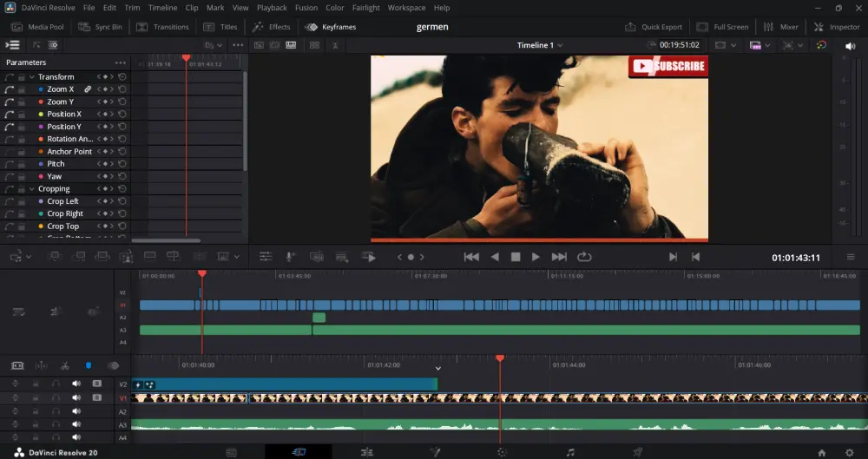Toggle the Zoom X link icon
The height and width of the screenshot is (459, 868).
[x=88, y=89]
